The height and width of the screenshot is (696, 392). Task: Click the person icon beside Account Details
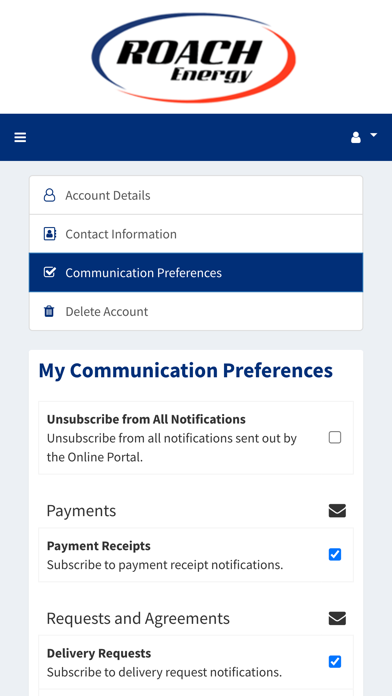[49, 195]
